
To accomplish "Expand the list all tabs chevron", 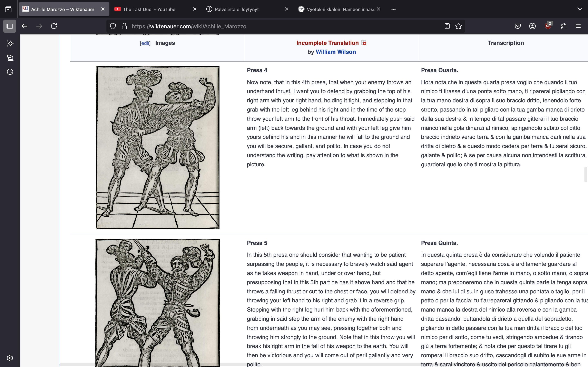I will point(580,9).
